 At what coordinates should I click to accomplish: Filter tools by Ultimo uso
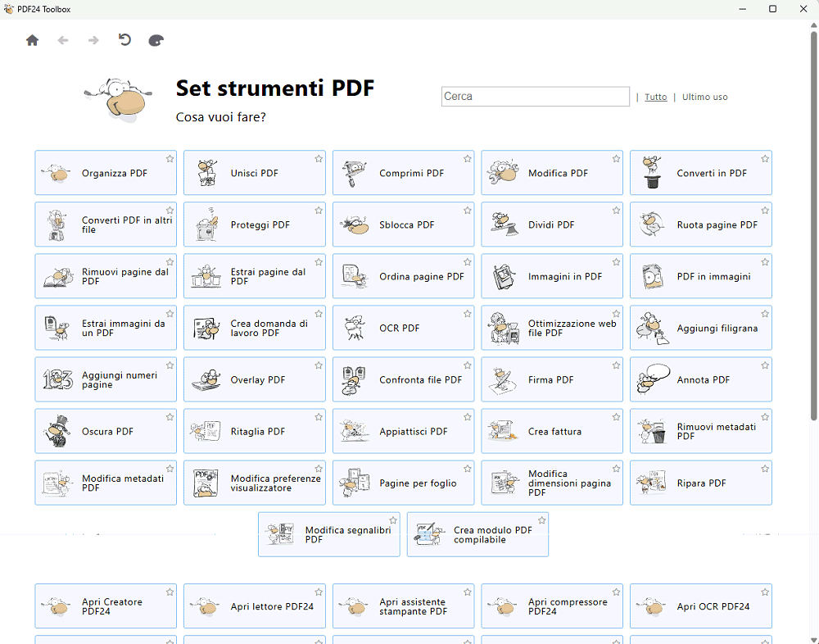704,98
